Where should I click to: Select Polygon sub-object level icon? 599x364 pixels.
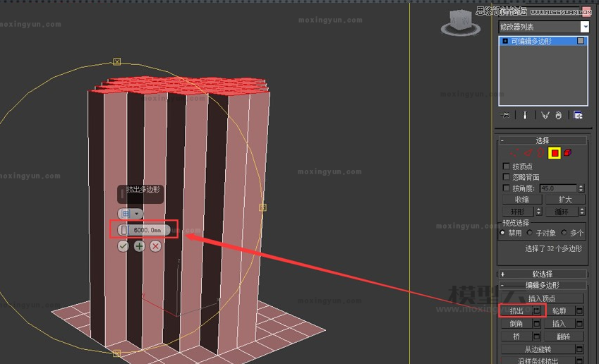tap(555, 153)
